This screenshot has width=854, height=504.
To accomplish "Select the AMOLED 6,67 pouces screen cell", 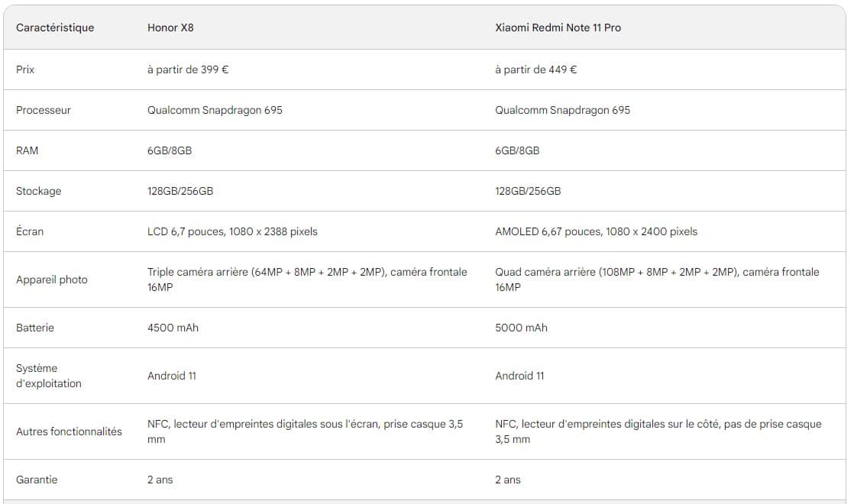I will pos(596,231).
